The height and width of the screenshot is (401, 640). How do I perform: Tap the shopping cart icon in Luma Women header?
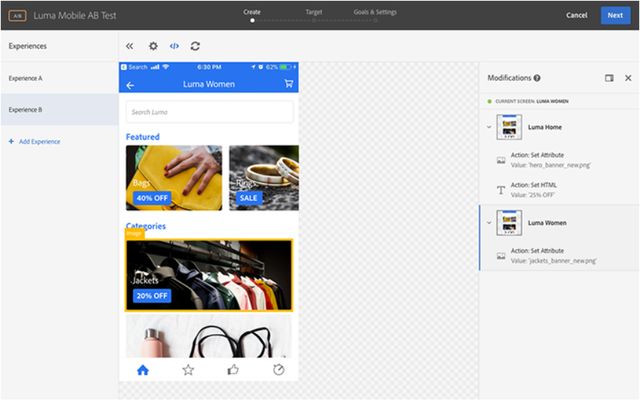tap(288, 84)
